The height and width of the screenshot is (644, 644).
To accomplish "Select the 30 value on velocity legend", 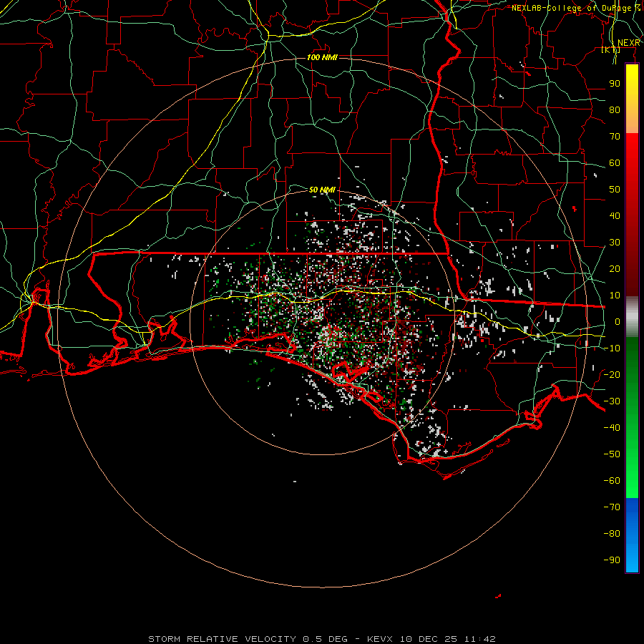I will tap(615, 243).
